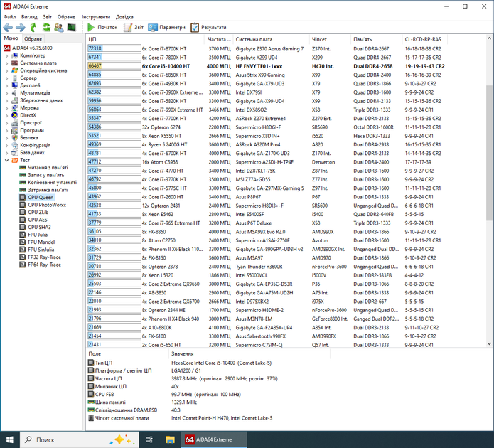Open Результати toolbar button
Image resolution: width=494 pixels, height=448 pixels.
pyautogui.click(x=208, y=28)
